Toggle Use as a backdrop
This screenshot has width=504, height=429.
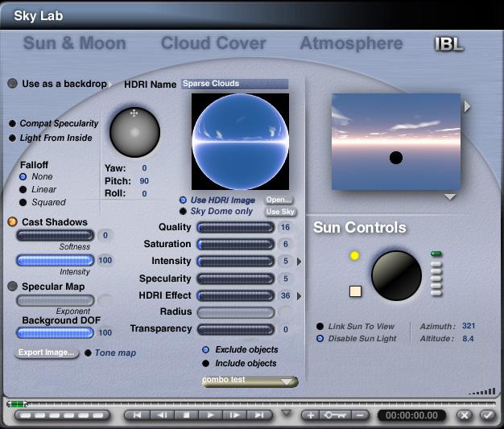pos(13,84)
